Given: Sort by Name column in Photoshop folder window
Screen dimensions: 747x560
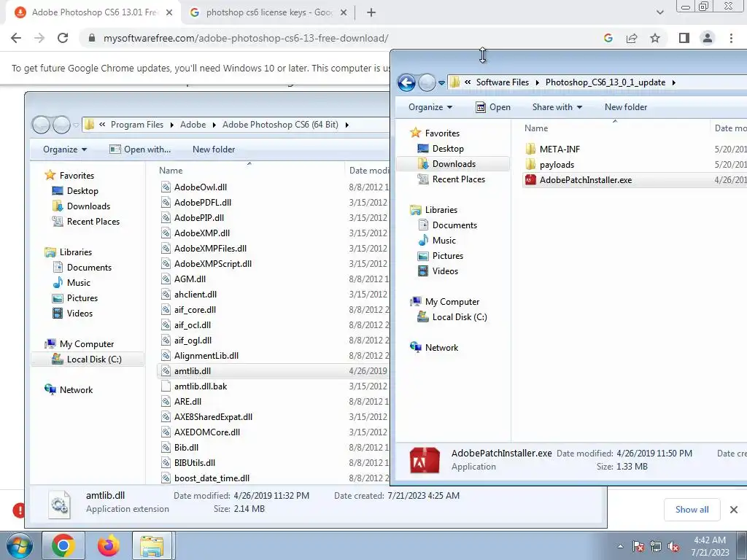Looking at the screenshot, I should [171, 171].
